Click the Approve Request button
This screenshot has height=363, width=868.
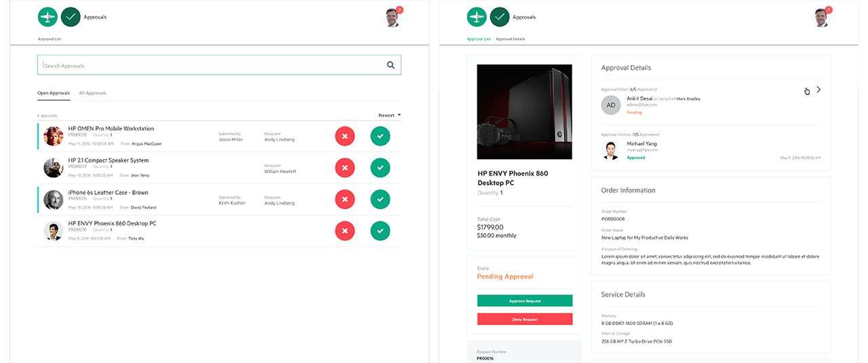click(x=525, y=301)
